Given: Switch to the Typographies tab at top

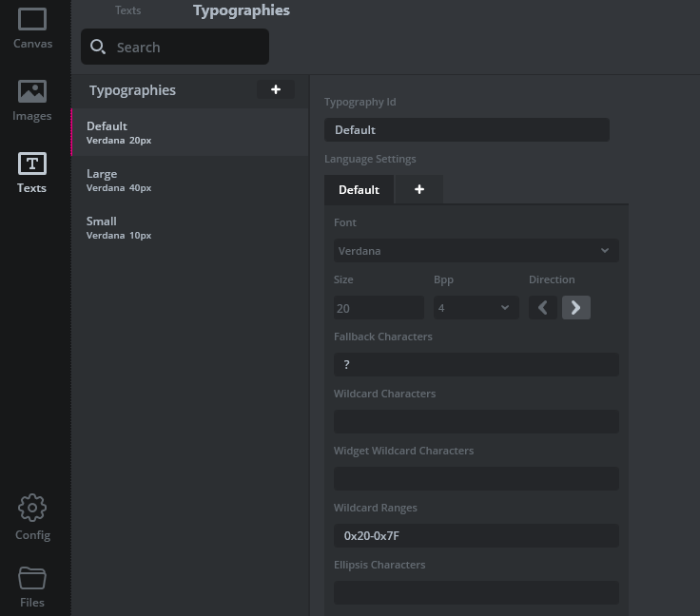Looking at the screenshot, I should pyautogui.click(x=242, y=10).
